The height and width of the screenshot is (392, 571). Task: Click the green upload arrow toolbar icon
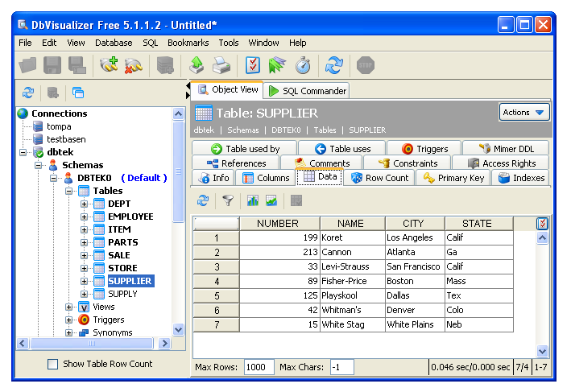click(197, 65)
